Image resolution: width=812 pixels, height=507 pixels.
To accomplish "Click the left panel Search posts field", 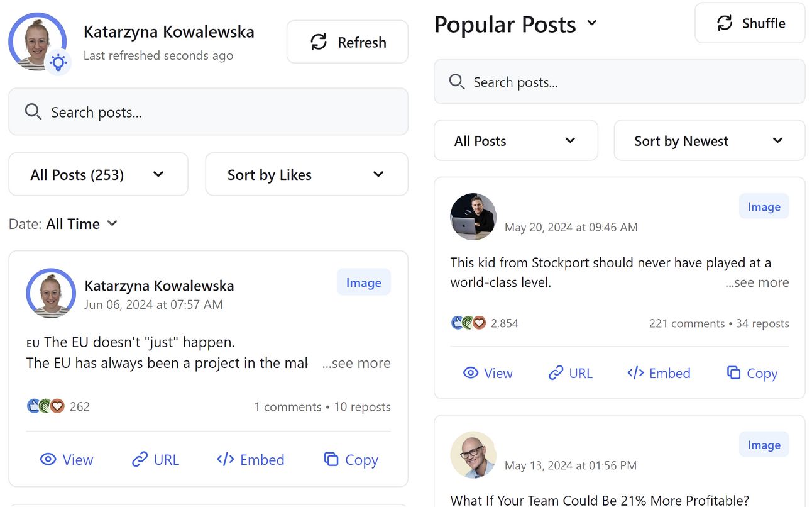I will [208, 112].
